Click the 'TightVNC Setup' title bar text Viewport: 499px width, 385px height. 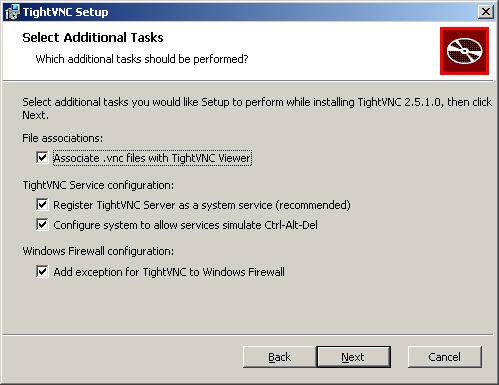66,12
